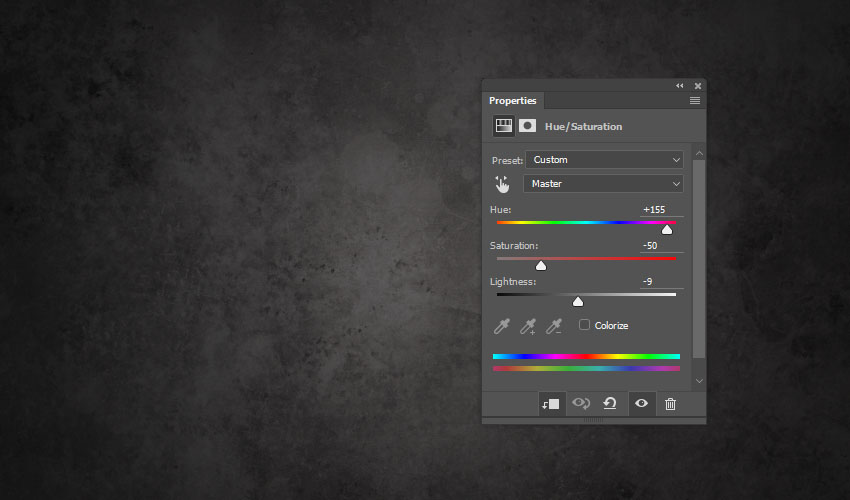Collapse the panel with double arrows
850x500 pixels.
point(680,86)
